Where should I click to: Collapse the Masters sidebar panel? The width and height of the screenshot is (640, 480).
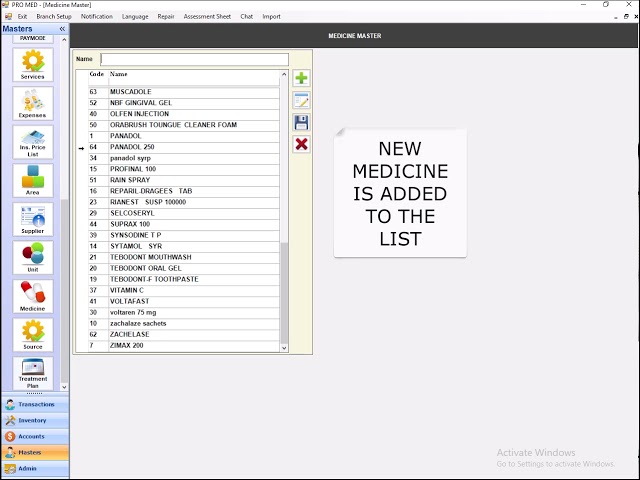62,29
